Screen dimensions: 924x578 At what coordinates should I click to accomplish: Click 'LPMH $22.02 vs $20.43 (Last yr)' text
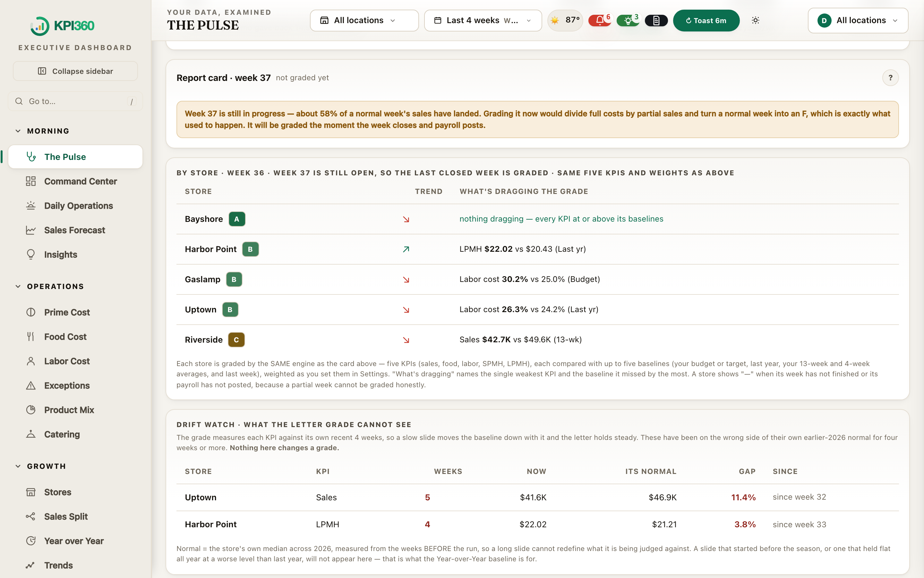523,249
